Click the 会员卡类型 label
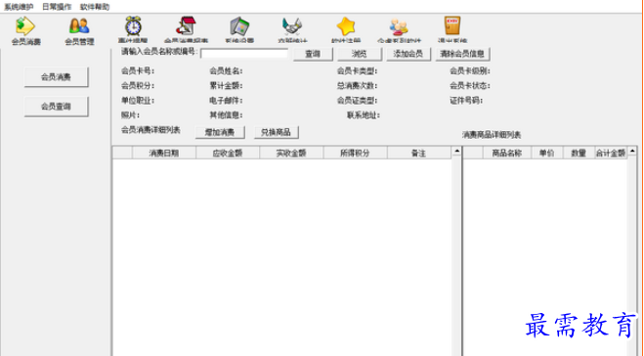This screenshot has width=644, height=356. (357, 71)
